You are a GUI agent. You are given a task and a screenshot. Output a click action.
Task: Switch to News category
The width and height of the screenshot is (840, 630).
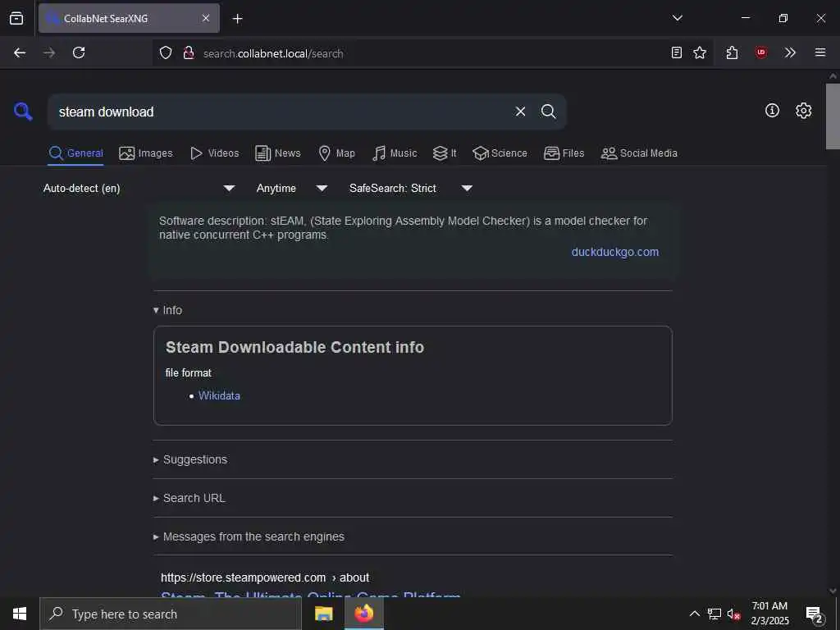coord(278,153)
